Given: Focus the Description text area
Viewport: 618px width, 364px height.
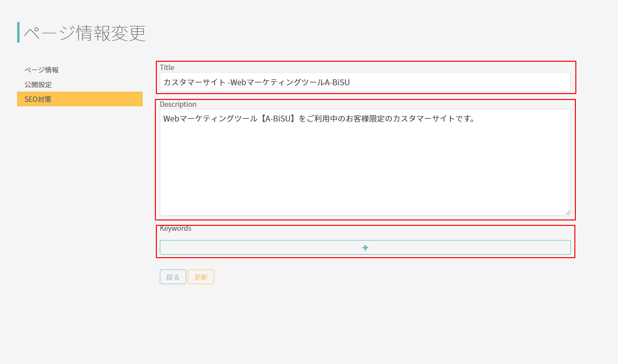Looking at the screenshot, I should pos(365,162).
